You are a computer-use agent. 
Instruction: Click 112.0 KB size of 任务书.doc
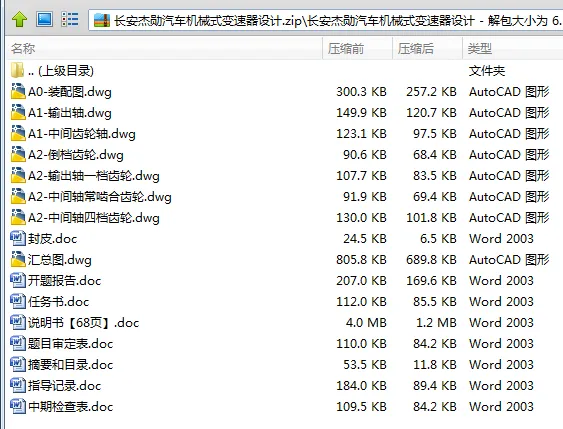361,302
